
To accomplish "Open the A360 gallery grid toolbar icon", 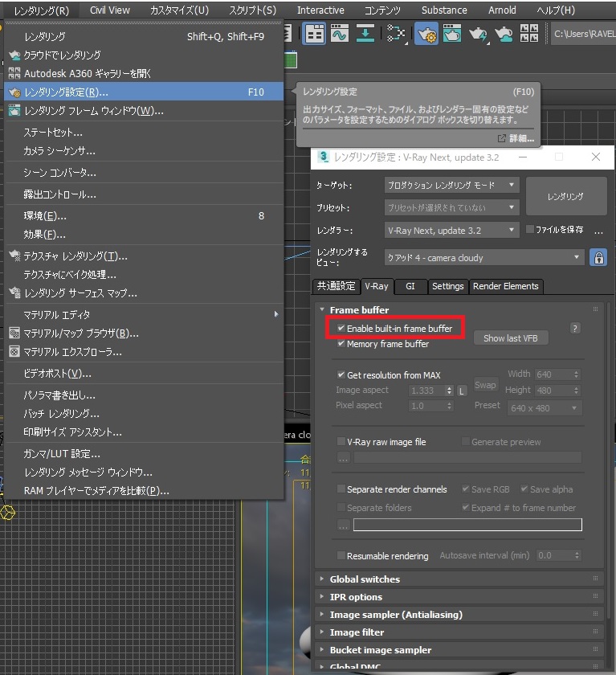I will point(529,34).
